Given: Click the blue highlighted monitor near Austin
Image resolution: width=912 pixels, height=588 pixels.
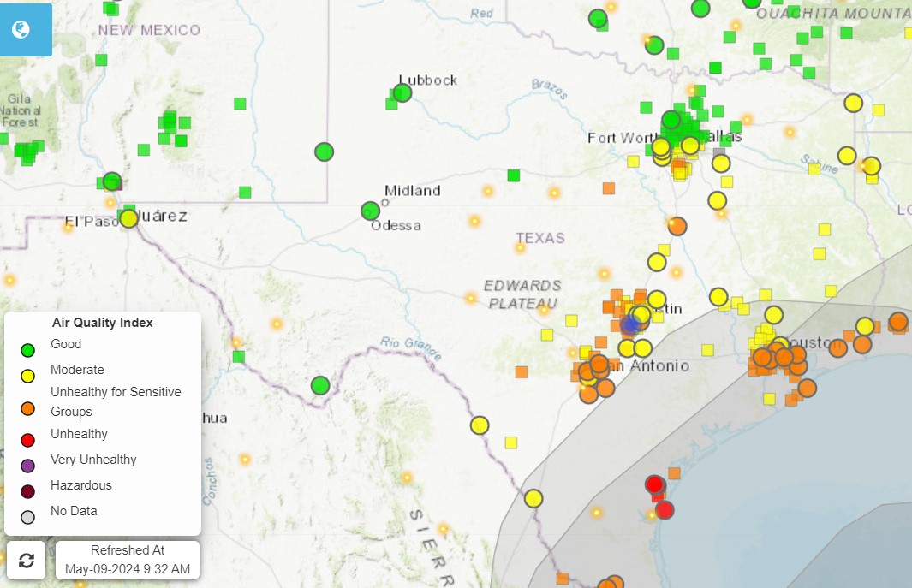Looking at the screenshot, I should (x=632, y=323).
